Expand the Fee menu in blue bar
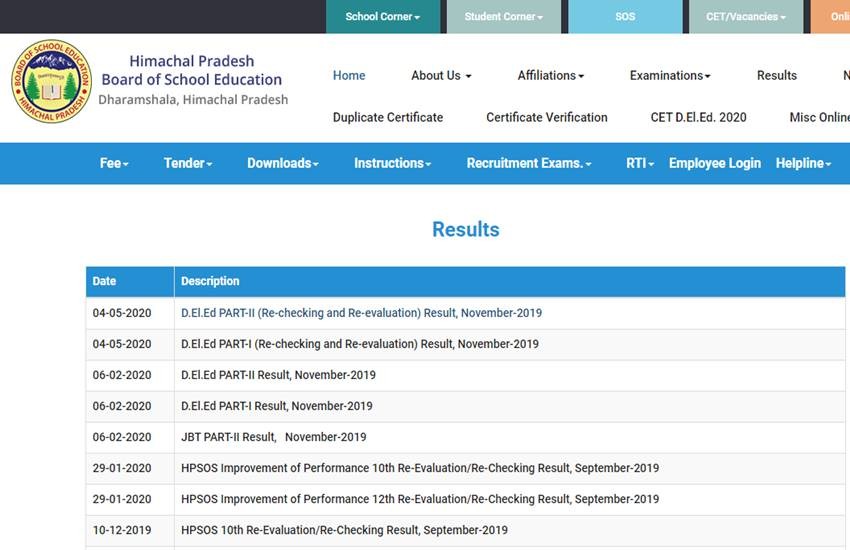Screen dimensions: 850x550 click(x=114, y=163)
